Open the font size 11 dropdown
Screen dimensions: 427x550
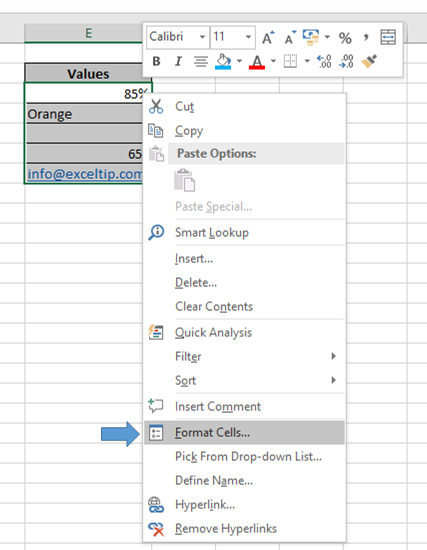pos(248,37)
